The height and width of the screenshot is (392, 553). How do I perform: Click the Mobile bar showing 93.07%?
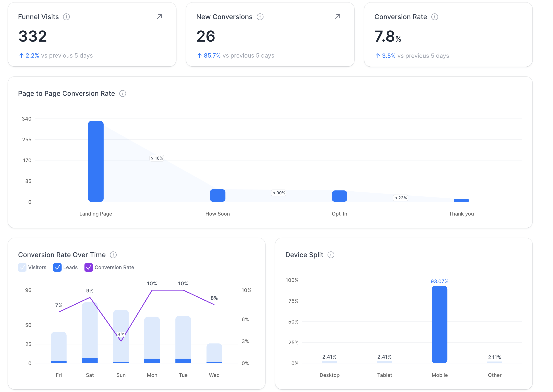point(440,325)
